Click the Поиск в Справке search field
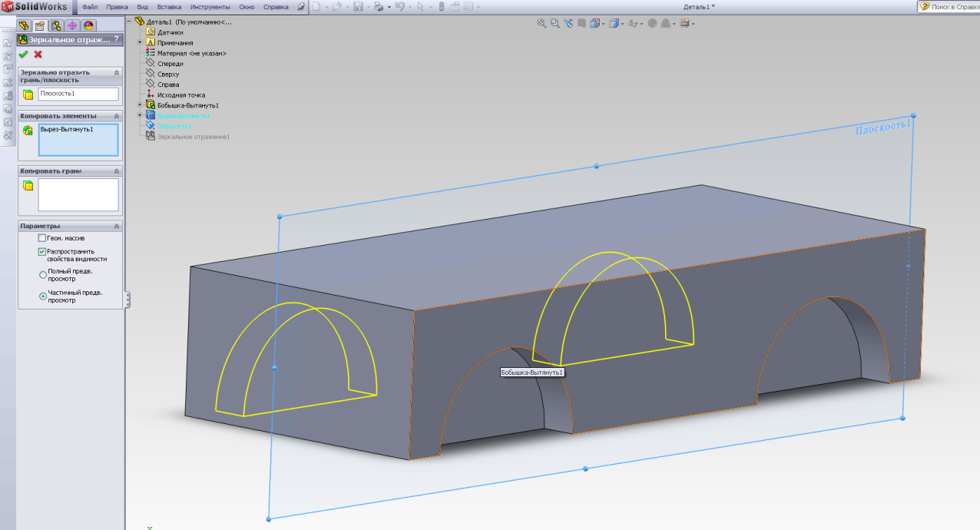The height and width of the screenshot is (530, 980). (x=953, y=7)
